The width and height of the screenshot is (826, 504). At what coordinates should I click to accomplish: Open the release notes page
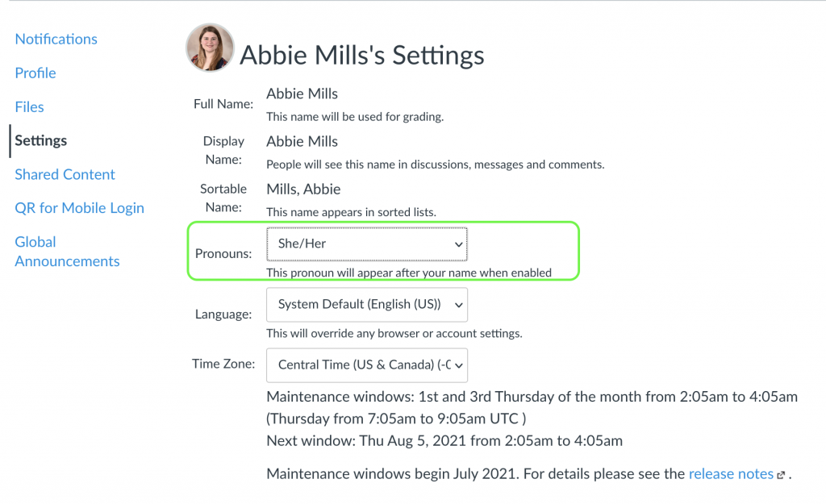pos(731,473)
